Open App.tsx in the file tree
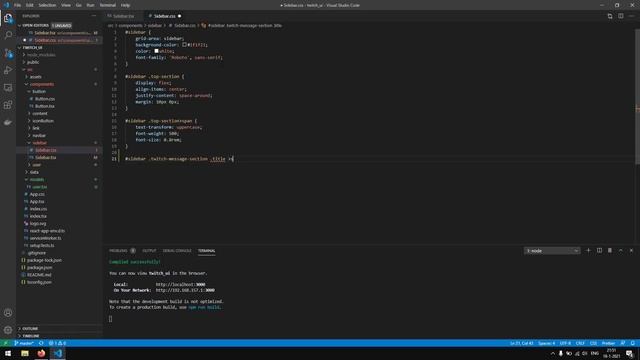 [x=37, y=202]
